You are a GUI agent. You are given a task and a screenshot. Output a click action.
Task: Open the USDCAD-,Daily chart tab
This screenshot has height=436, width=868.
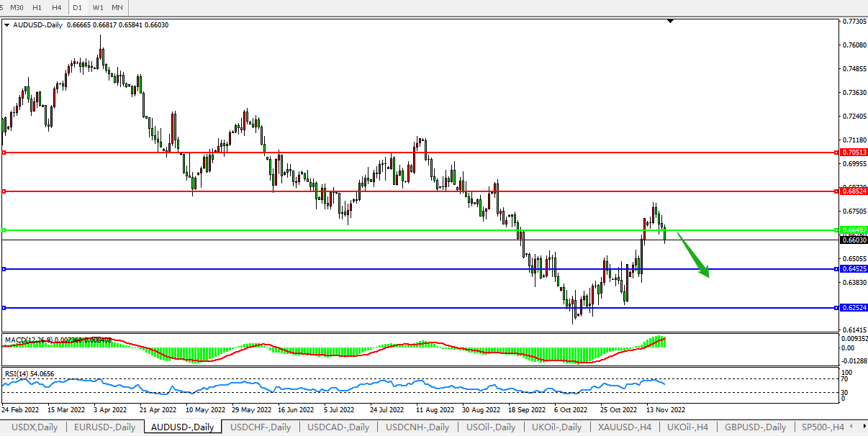click(x=338, y=427)
